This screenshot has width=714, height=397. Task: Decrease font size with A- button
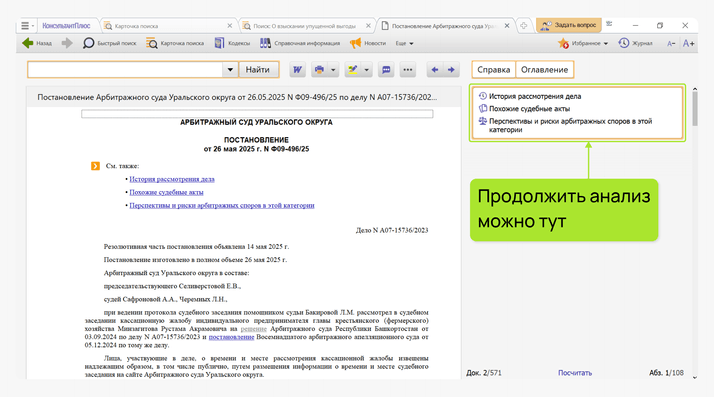point(671,44)
